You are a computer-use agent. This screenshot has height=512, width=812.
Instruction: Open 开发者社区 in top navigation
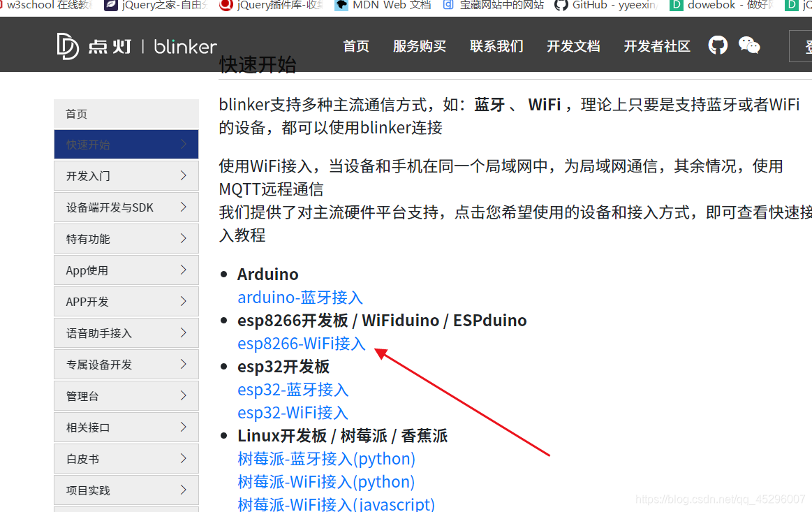pos(656,46)
